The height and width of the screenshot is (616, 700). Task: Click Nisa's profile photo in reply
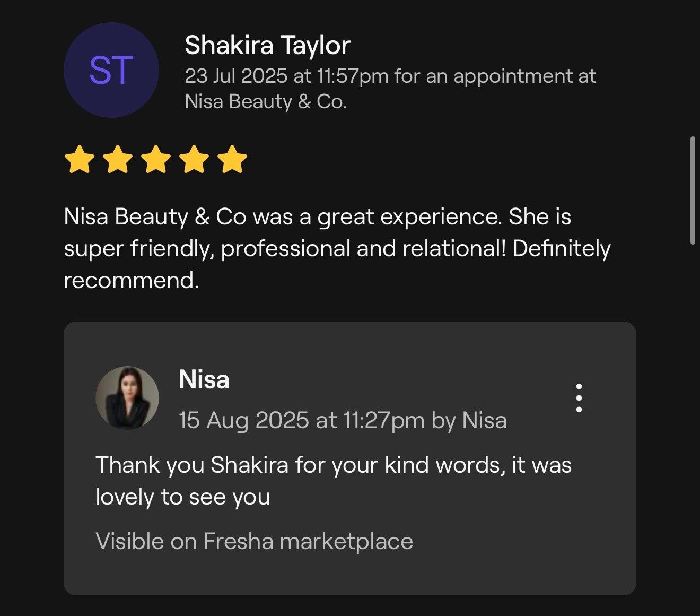[127, 398]
